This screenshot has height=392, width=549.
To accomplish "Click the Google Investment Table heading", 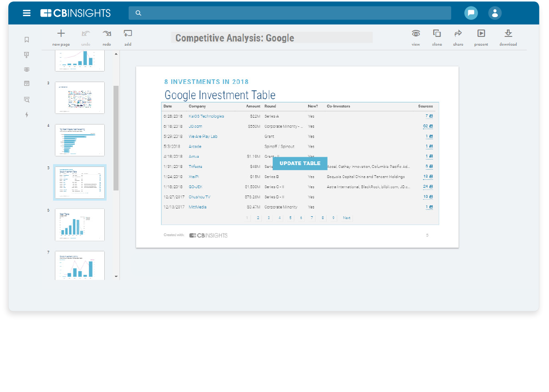I will point(220,95).
